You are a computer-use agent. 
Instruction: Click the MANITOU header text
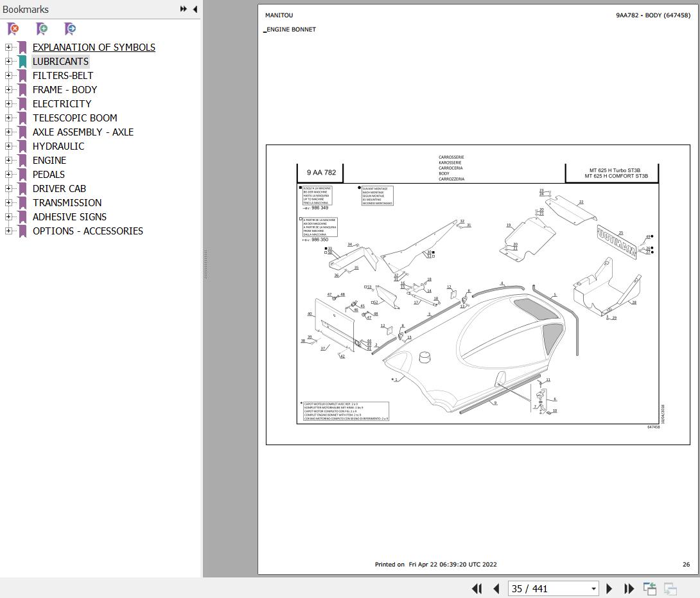point(279,15)
